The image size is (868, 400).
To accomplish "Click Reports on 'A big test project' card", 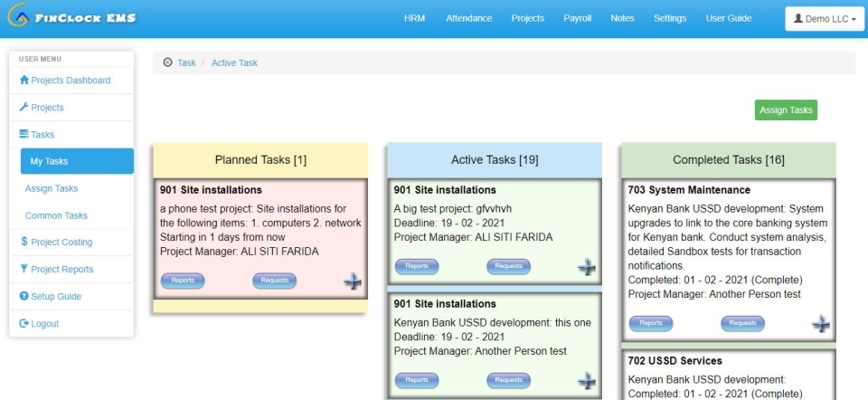I will point(417,266).
